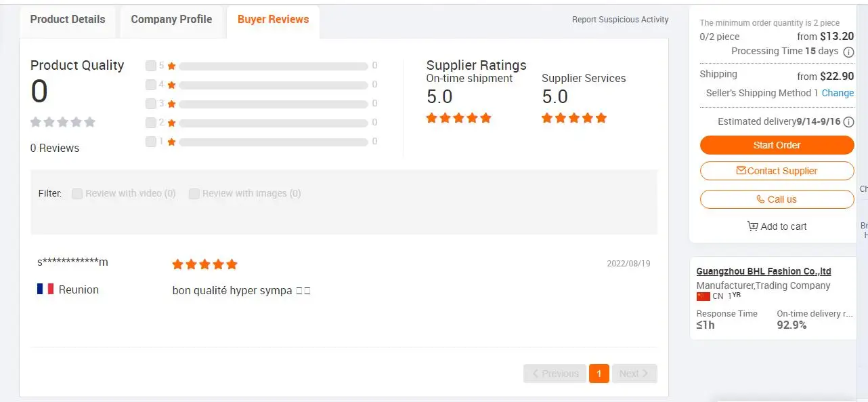Viewport: 868px width, 402px height.
Task: Check the 2-star filter checkbox
Action: coord(151,123)
